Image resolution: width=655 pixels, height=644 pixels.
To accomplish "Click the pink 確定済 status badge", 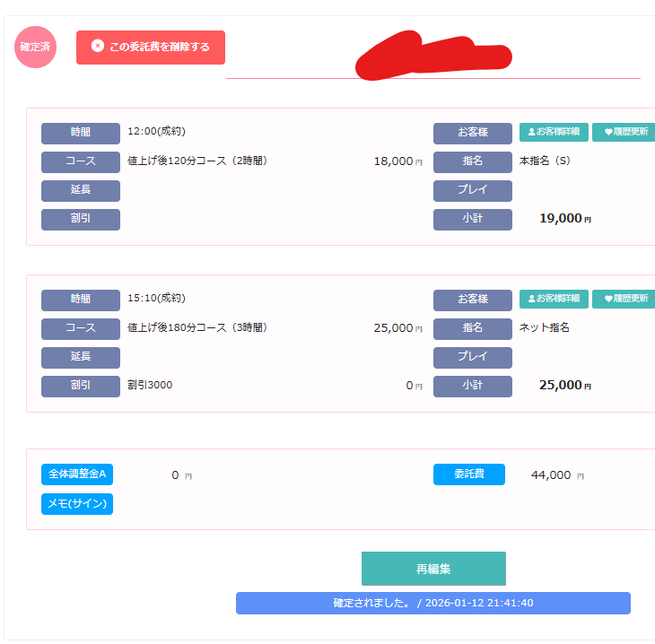I will coord(35,47).
